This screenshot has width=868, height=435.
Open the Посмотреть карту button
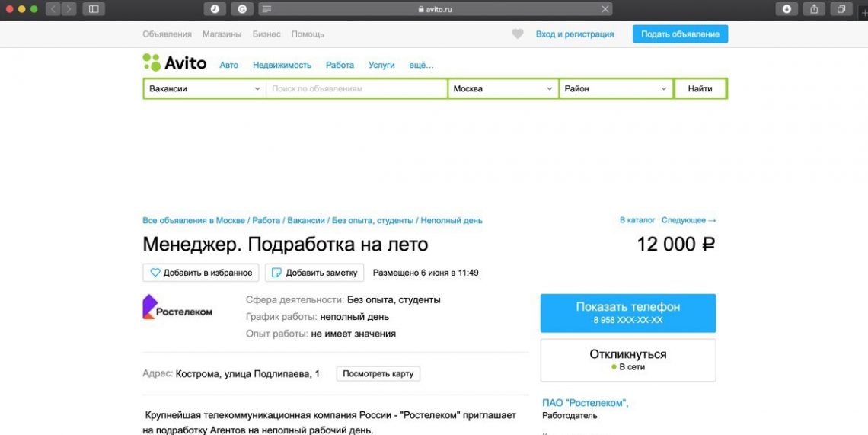378,374
